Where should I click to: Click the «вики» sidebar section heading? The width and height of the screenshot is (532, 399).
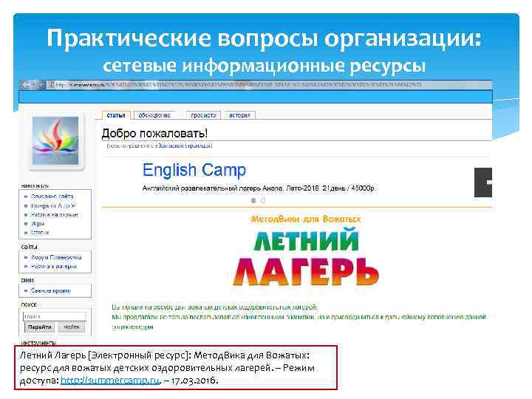pyautogui.click(x=27, y=280)
